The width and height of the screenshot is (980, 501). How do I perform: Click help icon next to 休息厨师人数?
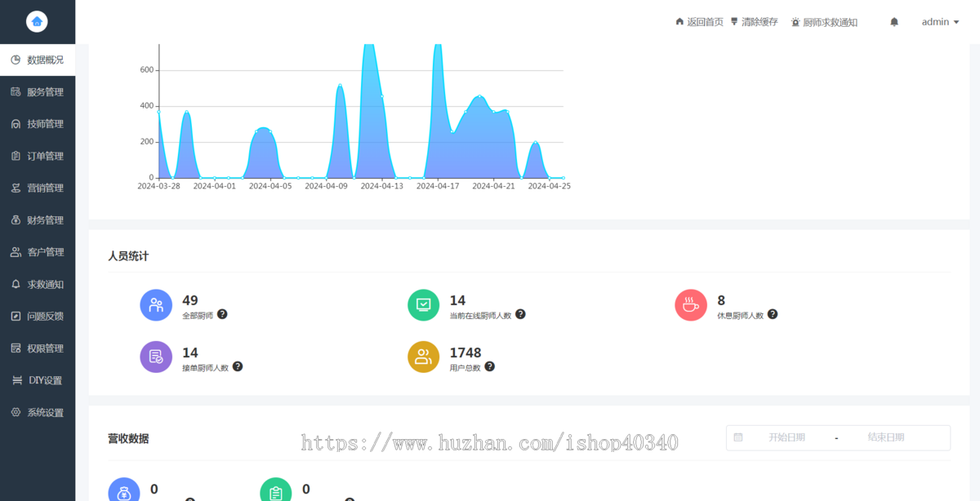pyautogui.click(x=773, y=314)
